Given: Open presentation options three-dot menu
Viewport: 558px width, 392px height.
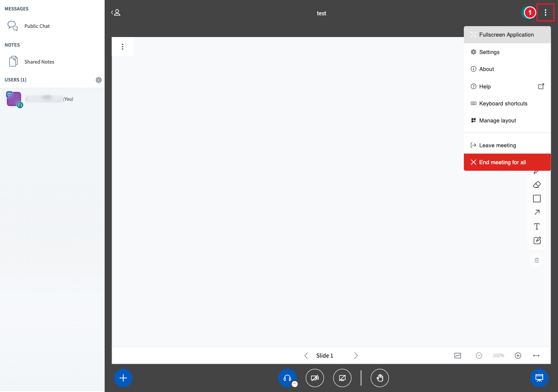Looking at the screenshot, I should point(122,47).
